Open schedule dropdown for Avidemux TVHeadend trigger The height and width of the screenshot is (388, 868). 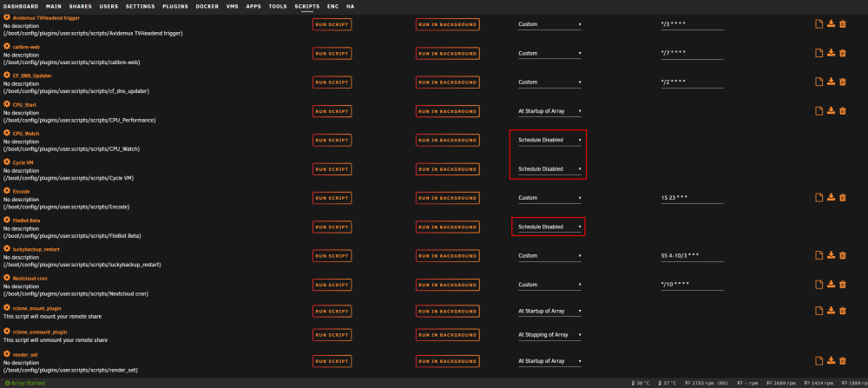click(549, 24)
